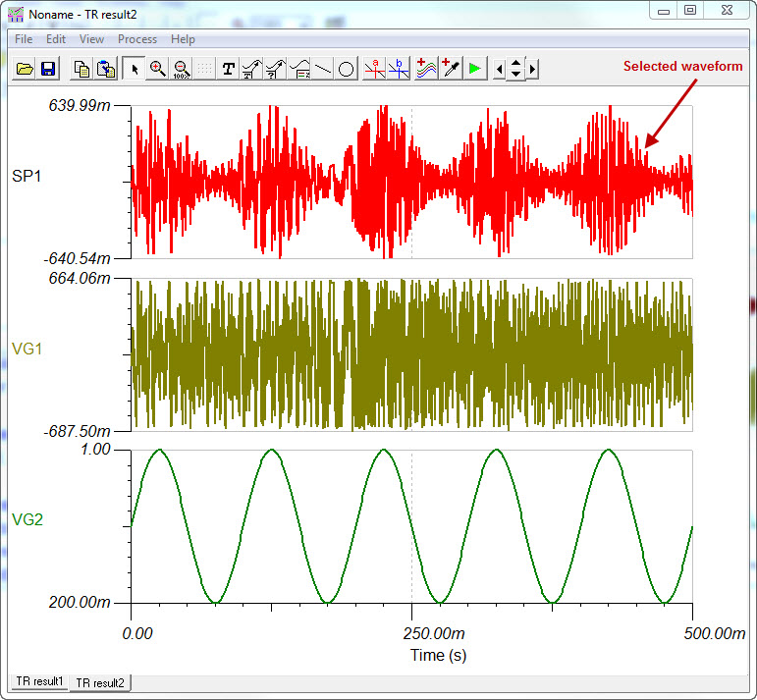Select the SP1 curve label

pyautogui.click(x=27, y=176)
